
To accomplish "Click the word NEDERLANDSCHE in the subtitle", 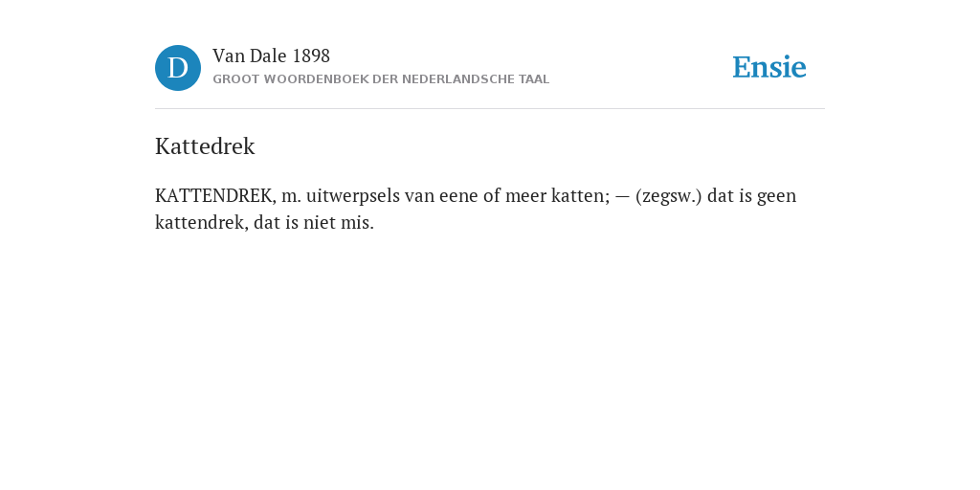I will (450, 79).
